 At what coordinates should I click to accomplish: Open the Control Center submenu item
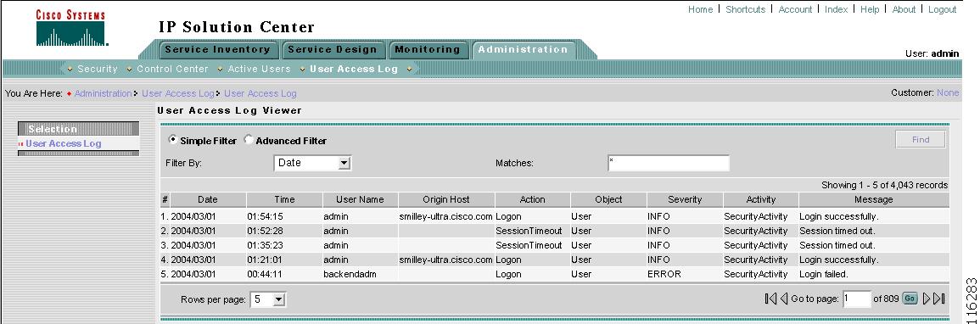pos(172,69)
